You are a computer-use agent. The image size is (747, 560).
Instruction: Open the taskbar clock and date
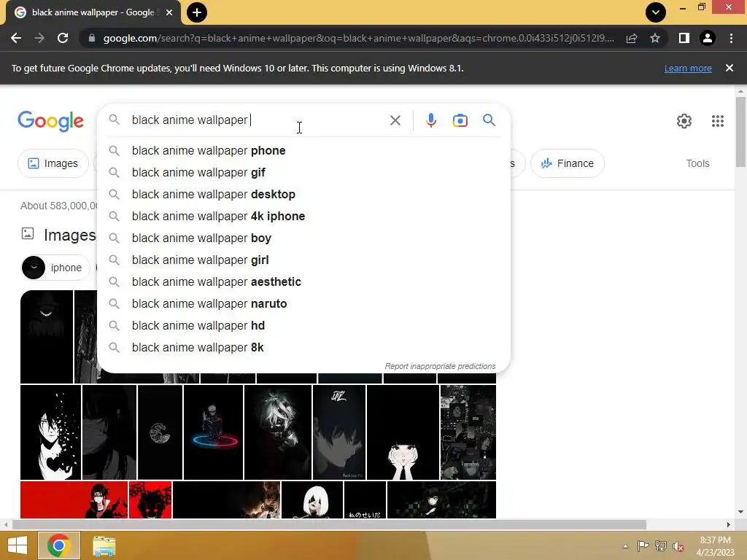pos(716,546)
